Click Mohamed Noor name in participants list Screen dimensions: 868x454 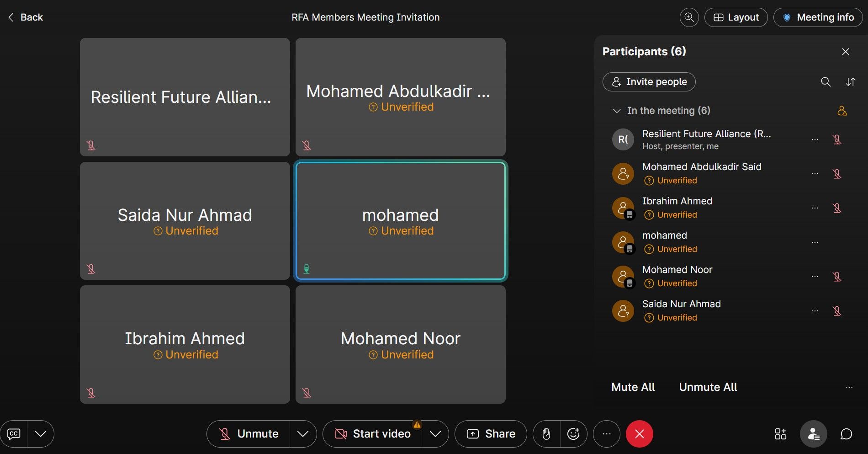[677, 270]
